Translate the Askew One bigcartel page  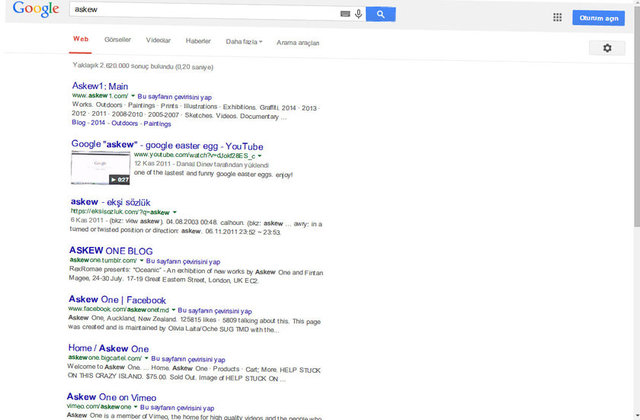point(188,359)
